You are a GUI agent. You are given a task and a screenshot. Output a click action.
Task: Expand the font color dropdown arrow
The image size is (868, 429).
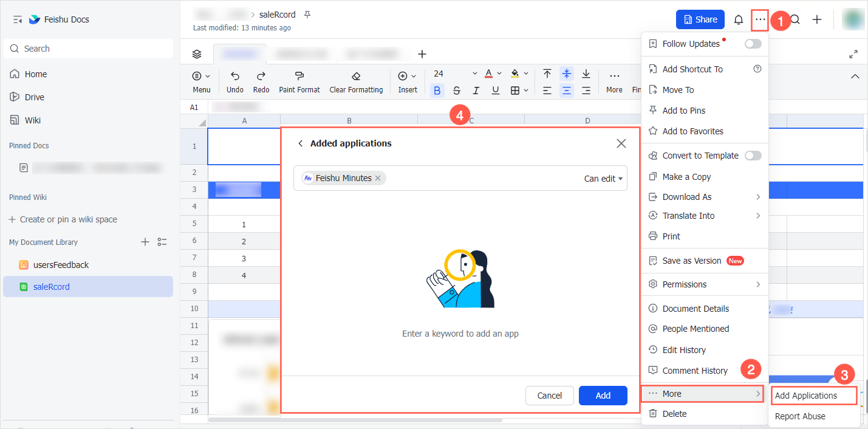(x=499, y=74)
